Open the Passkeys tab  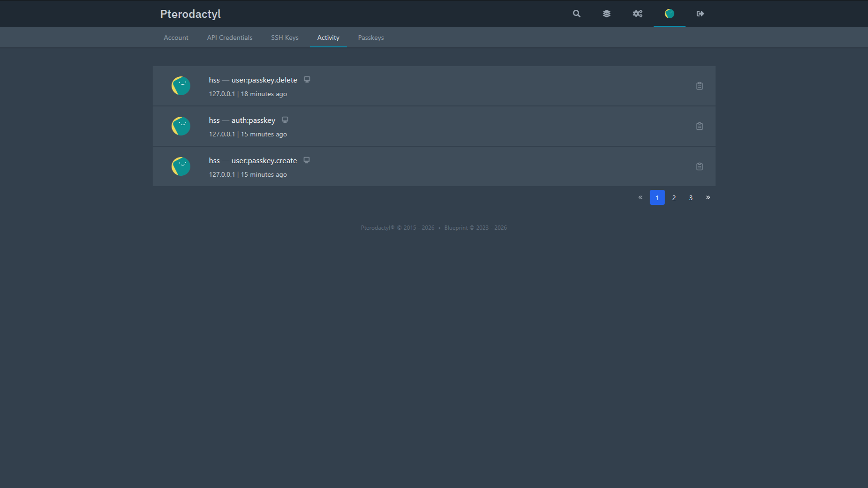pos(371,38)
